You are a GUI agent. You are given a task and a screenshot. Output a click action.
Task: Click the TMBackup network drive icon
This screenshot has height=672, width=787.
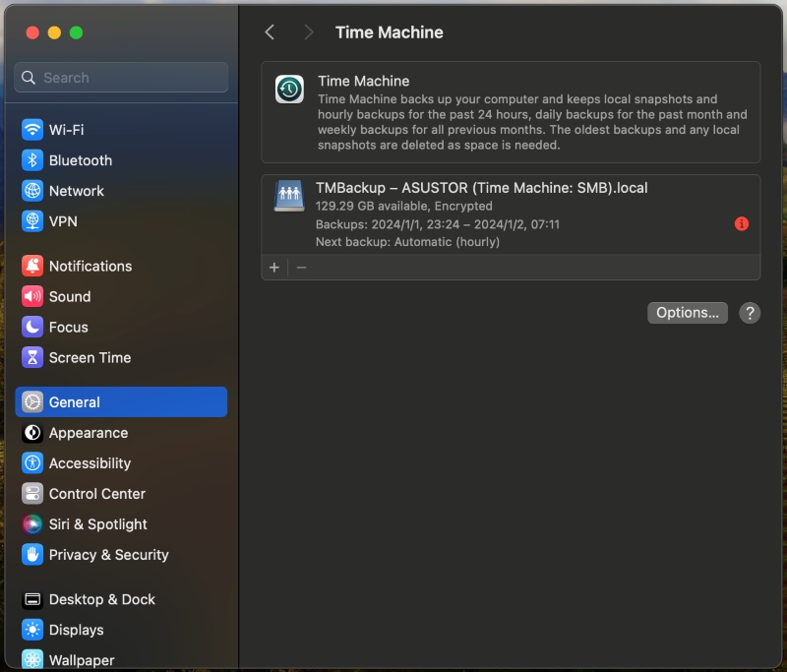(289, 196)
